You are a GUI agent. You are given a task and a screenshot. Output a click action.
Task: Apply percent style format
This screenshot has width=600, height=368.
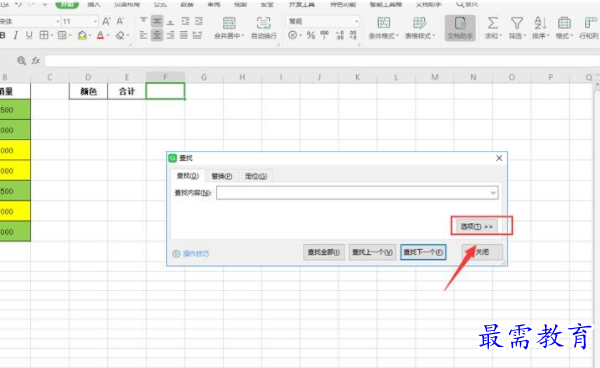point(311,36)
